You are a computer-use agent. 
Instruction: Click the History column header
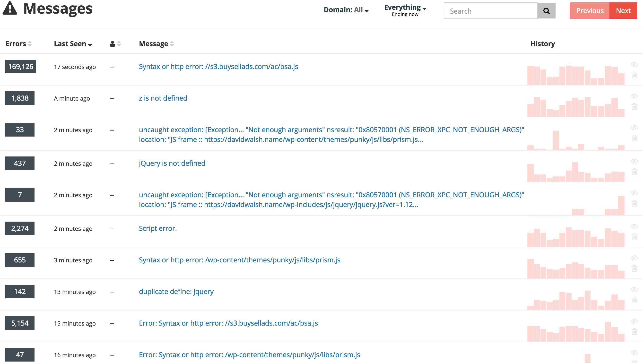pyautogui.click(x=542, y=44)
